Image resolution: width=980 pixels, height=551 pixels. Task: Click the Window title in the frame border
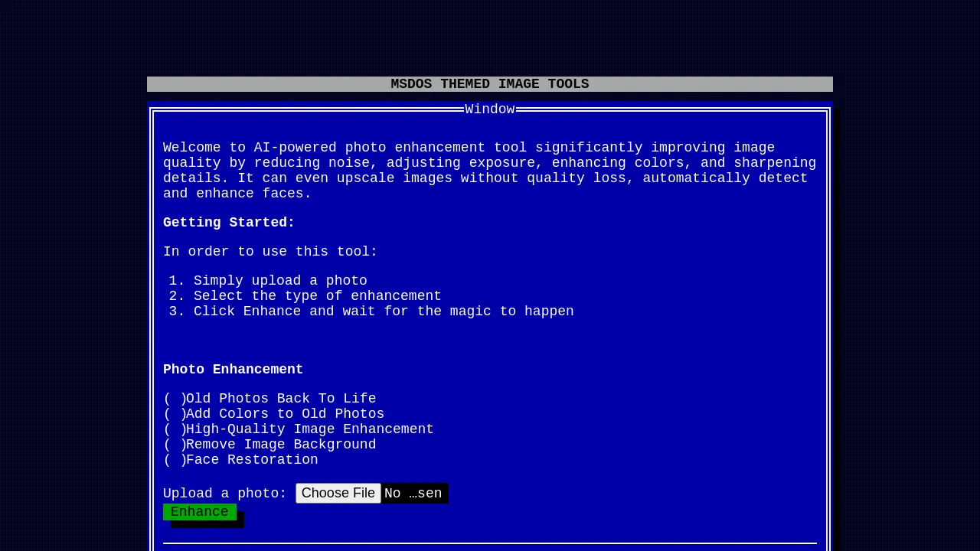[489, 109]
